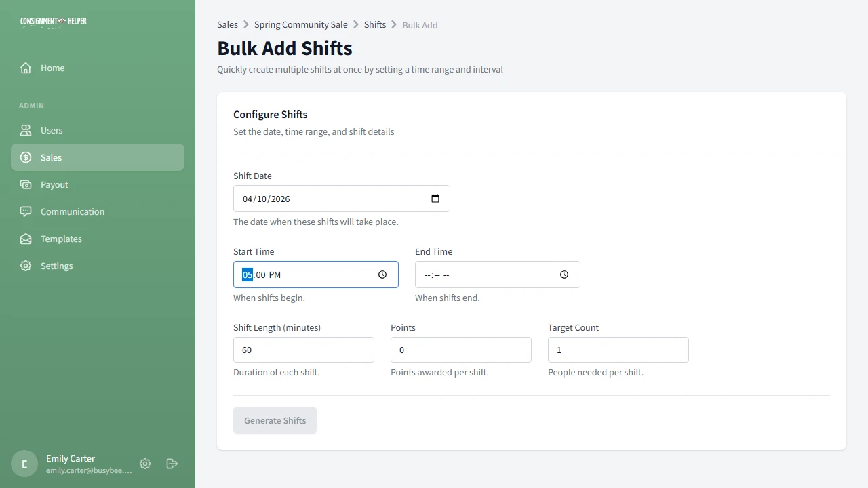Select the Payout sidebar icon
Screen dimensions: 868x488
25,184
